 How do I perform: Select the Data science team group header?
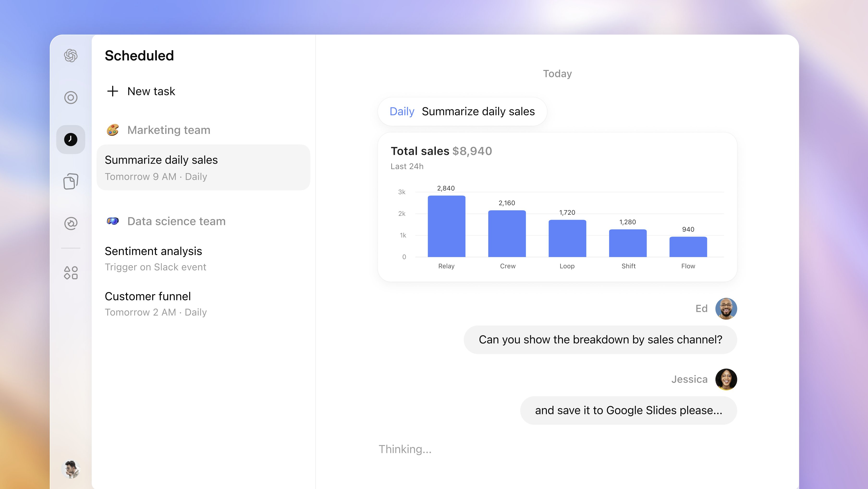click(x=166, y=221)
